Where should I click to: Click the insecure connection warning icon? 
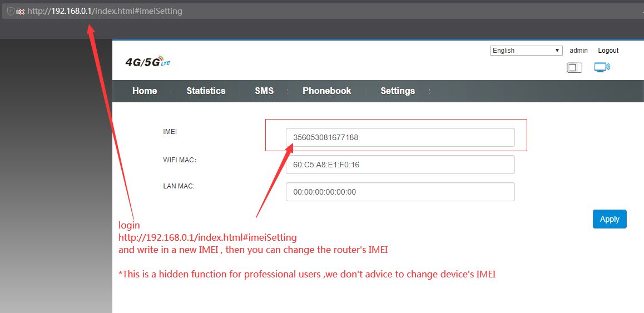click(20, 12)
